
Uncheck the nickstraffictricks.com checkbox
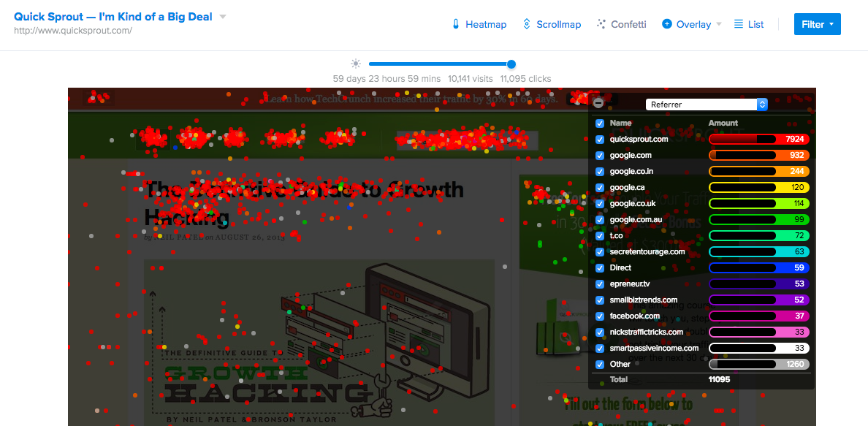[x=600, y=332]
